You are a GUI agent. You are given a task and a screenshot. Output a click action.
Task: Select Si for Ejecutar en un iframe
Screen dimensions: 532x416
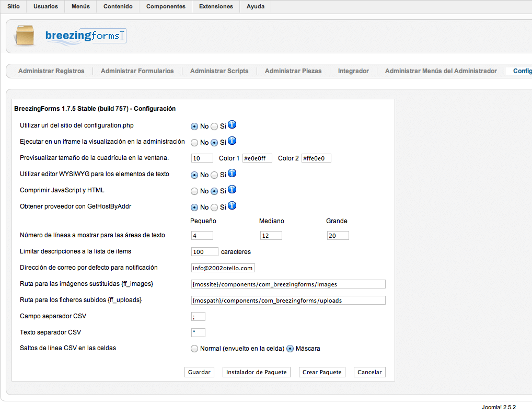pyautogui.click(x=214, y=143)
